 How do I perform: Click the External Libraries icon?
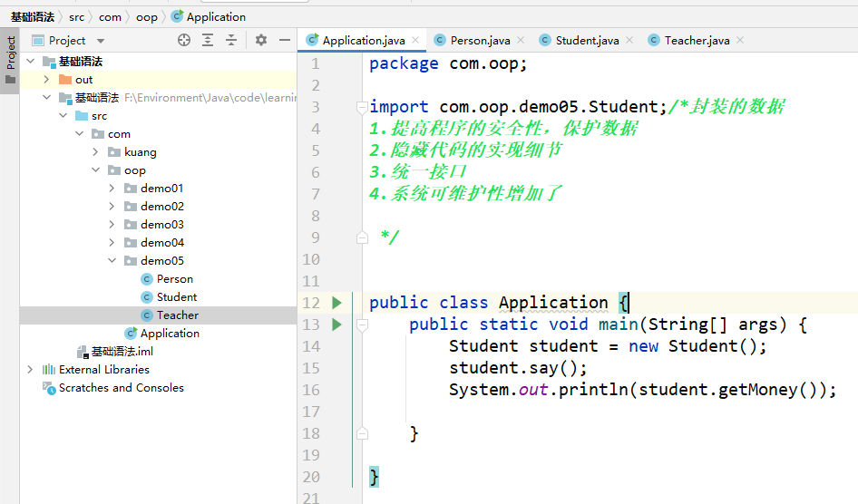pos(49,370)
